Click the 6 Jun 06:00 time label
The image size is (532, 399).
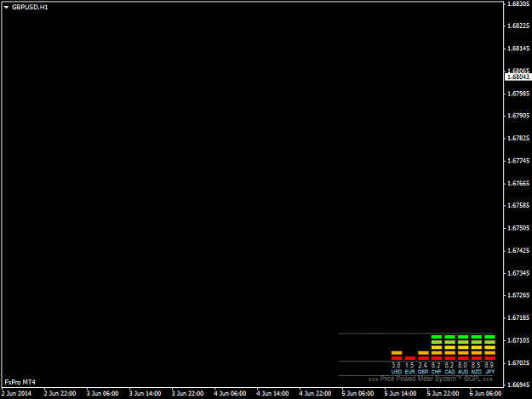(485, 394)
